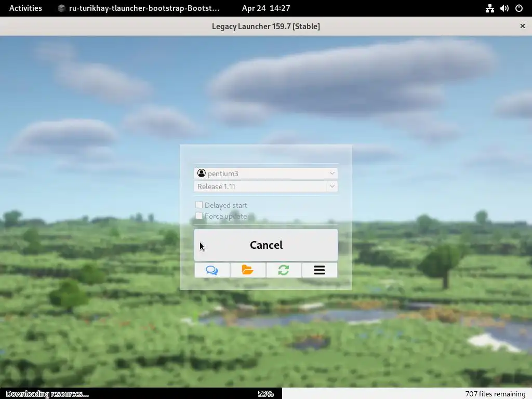Open the Release 1.11 version dropdown arrow

(332, 187)
